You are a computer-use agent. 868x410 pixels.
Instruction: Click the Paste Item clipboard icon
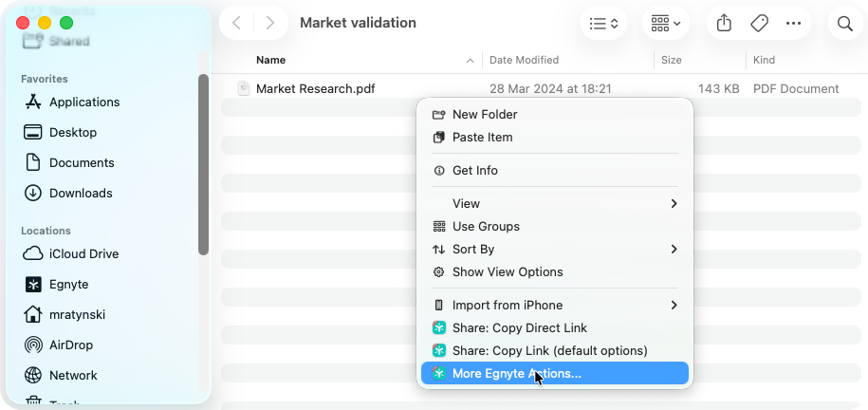coord(438,138)
